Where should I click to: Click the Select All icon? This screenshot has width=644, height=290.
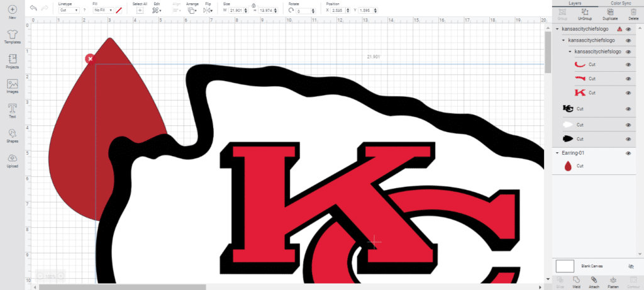click(x=140, y=10)
